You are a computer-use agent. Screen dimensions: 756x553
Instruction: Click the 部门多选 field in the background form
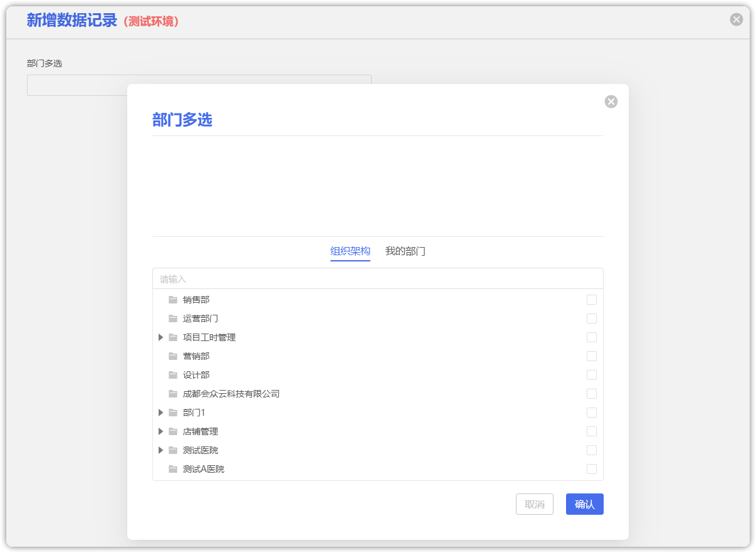tap(199, 85)
